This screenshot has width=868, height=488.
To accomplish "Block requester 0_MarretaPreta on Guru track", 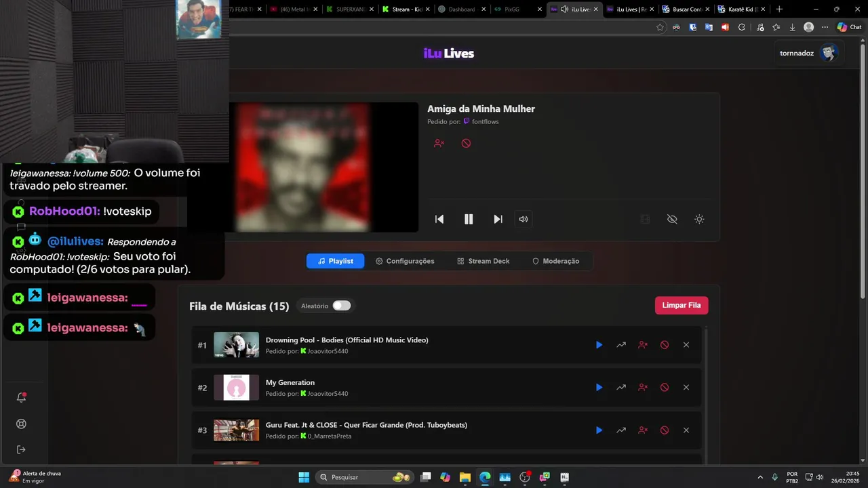I will tap(642, 430).
